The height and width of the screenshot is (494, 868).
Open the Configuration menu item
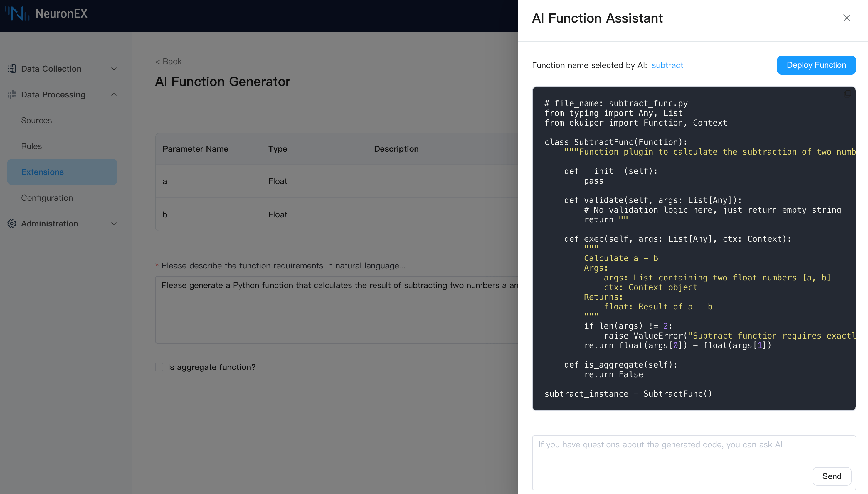pos(47,198)
